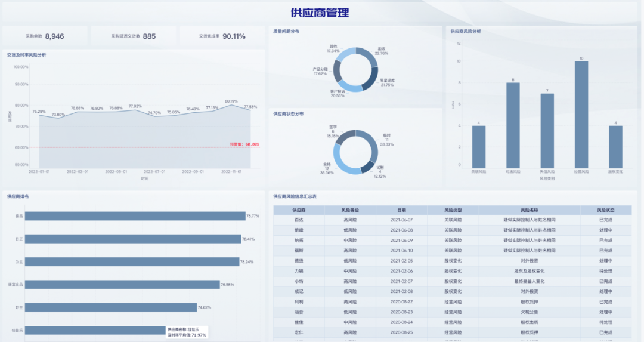Click the 采购延迟交货数 885 indicator card
Screen dimensions: 644x342
tap(134, 36)
